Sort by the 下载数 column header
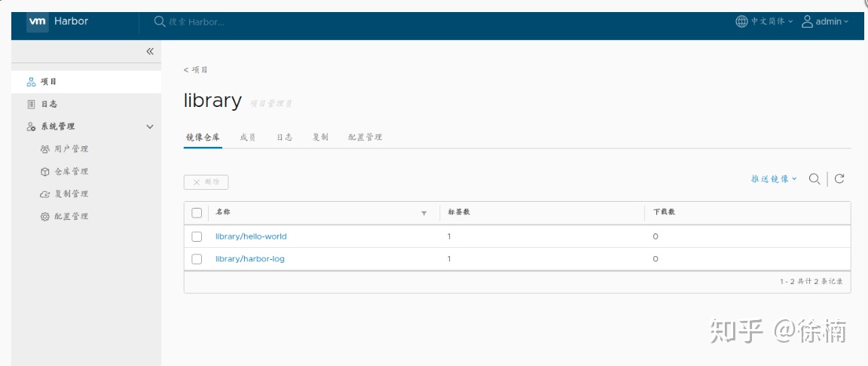The width and height of the screenshot is (868, 366). (x=665, y=212)
